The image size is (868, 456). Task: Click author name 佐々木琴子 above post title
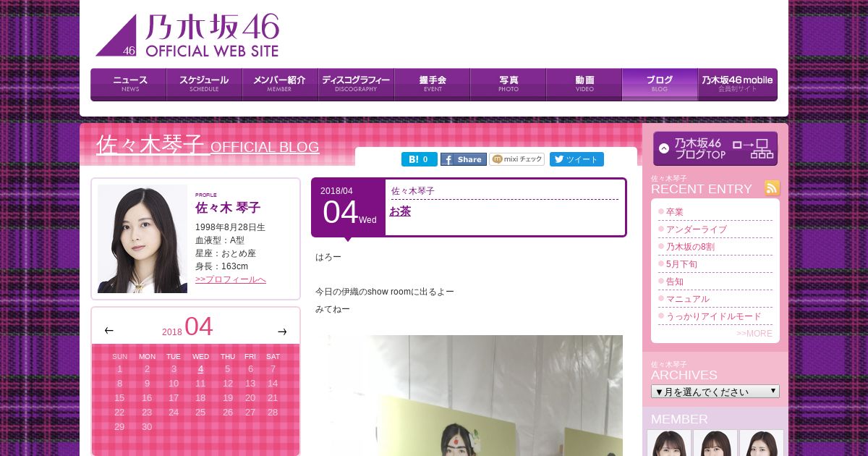point(413,191)
